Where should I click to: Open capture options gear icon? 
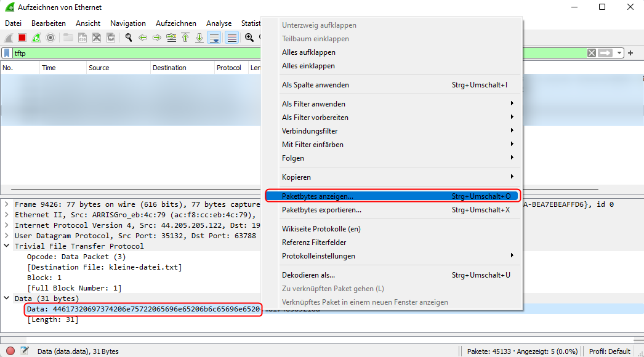pyautogui.click(x=50, y=38)
